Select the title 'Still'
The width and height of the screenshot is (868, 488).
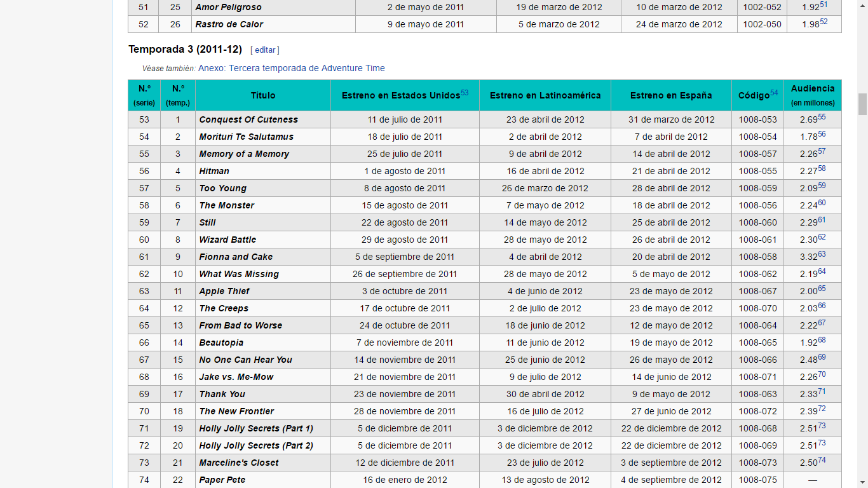click(207, 222)
